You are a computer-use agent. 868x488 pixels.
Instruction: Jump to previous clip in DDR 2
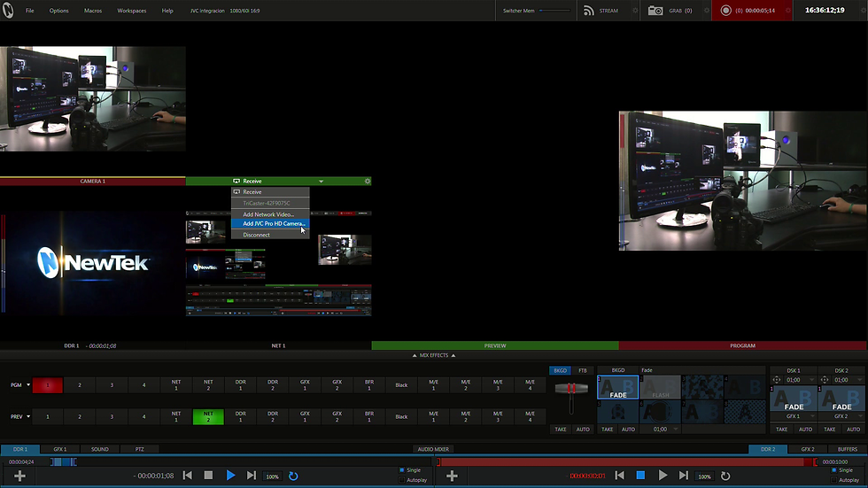pyautogui.click(x=620, y=476)
